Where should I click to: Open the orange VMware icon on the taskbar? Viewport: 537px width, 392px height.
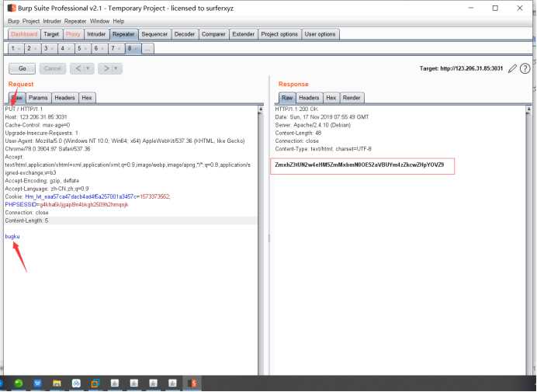[x=95, y=383]
